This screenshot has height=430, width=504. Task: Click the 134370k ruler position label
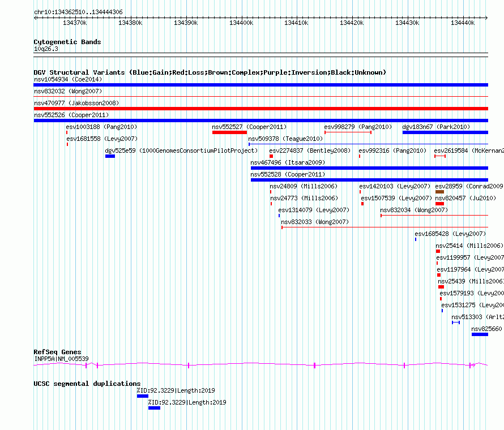[75, 23]
